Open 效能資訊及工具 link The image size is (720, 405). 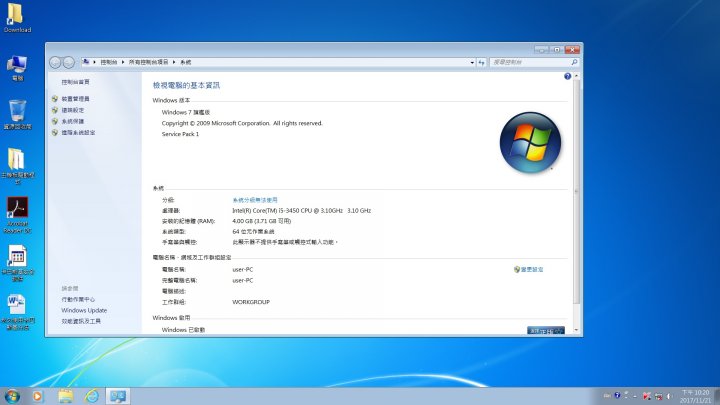pos(81,321)
